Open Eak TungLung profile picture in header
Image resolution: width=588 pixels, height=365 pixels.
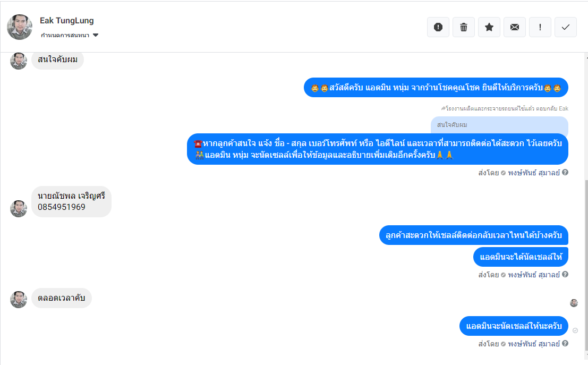[x=20, y=27]
